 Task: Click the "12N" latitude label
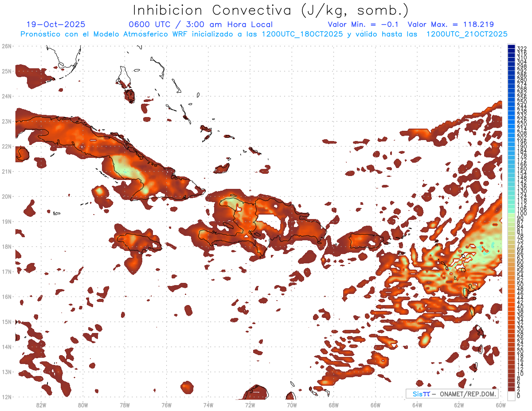click(6, 397)
